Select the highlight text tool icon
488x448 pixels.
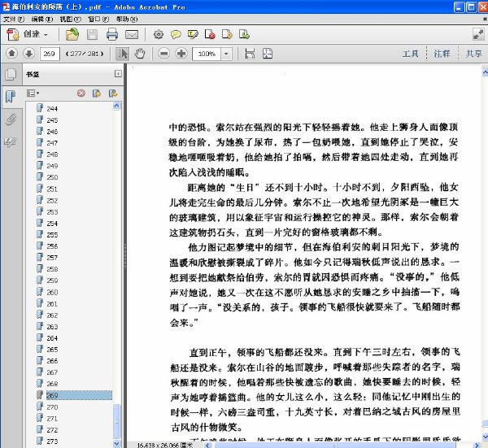point(193,34)
